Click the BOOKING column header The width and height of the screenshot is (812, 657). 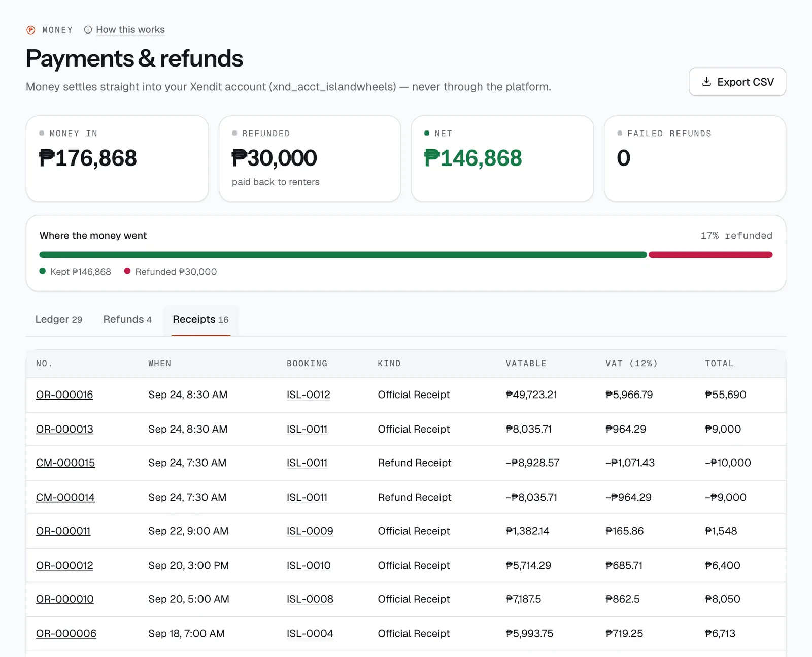click(x=307, y=364)
